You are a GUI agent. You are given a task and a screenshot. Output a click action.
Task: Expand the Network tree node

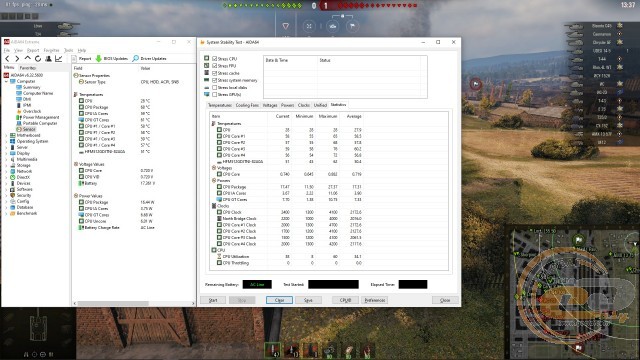(x=6, y=171)
